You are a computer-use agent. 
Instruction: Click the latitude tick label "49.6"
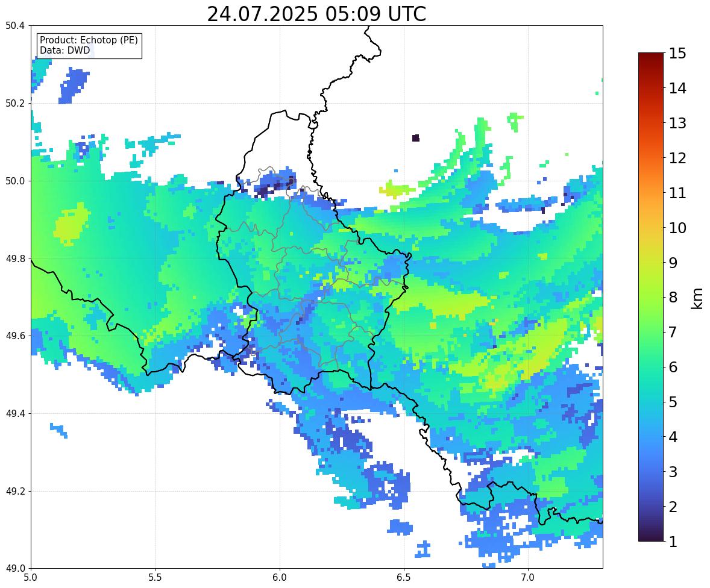click(15, 336)
